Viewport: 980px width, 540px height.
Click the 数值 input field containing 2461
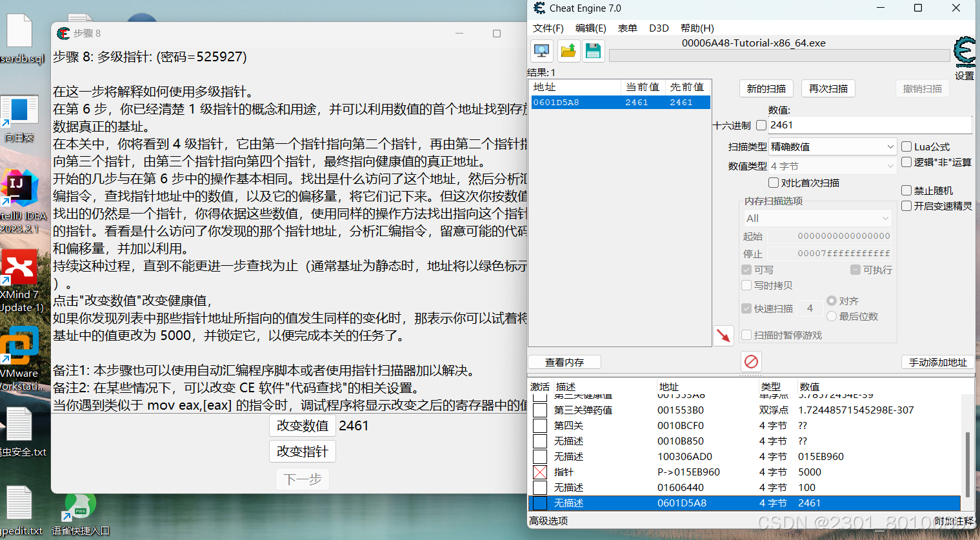(870, 125)
